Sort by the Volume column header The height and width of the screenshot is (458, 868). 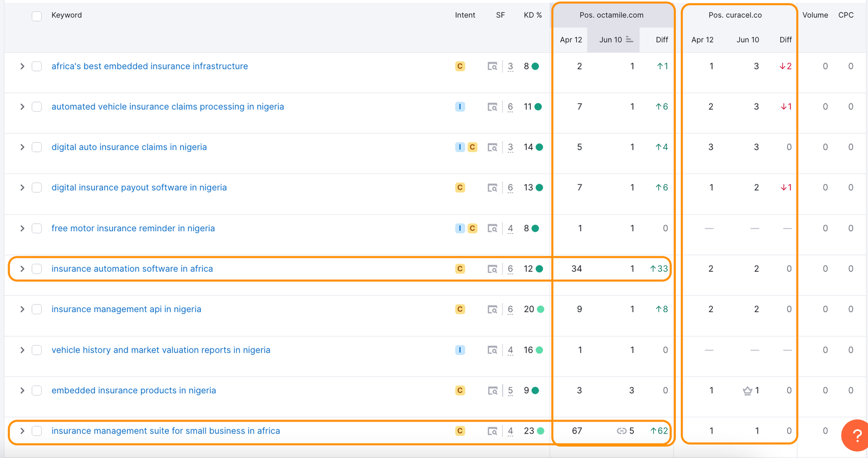[815, 15]
